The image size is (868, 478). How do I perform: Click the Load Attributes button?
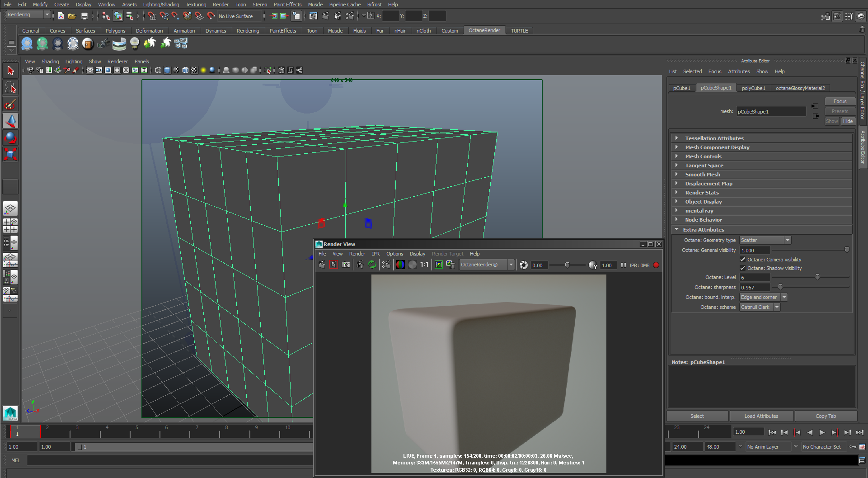click(761, 416)
